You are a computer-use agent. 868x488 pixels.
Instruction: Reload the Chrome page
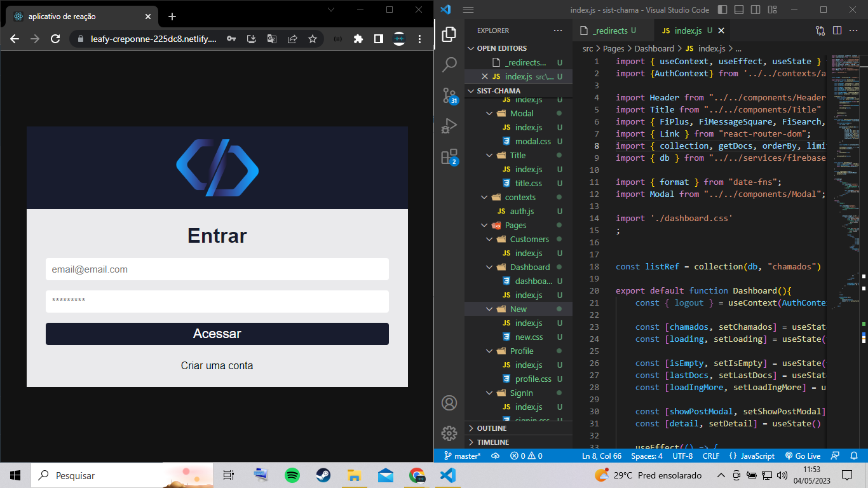55,39
